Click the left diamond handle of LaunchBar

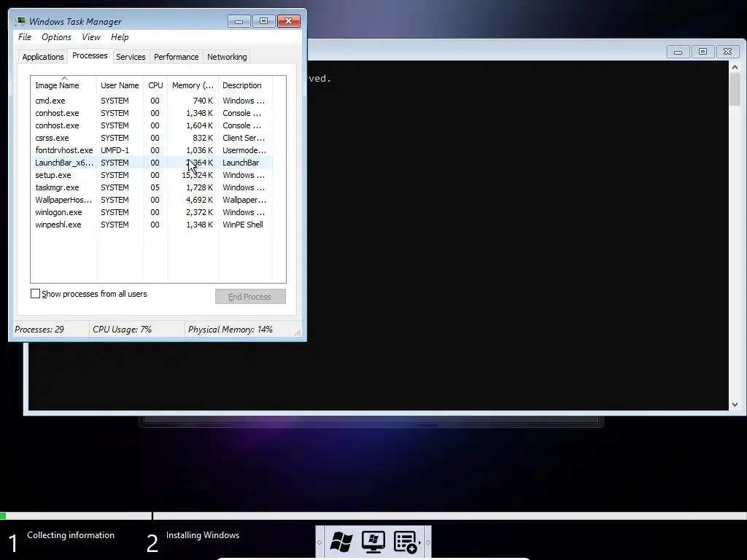pos(320,542)
